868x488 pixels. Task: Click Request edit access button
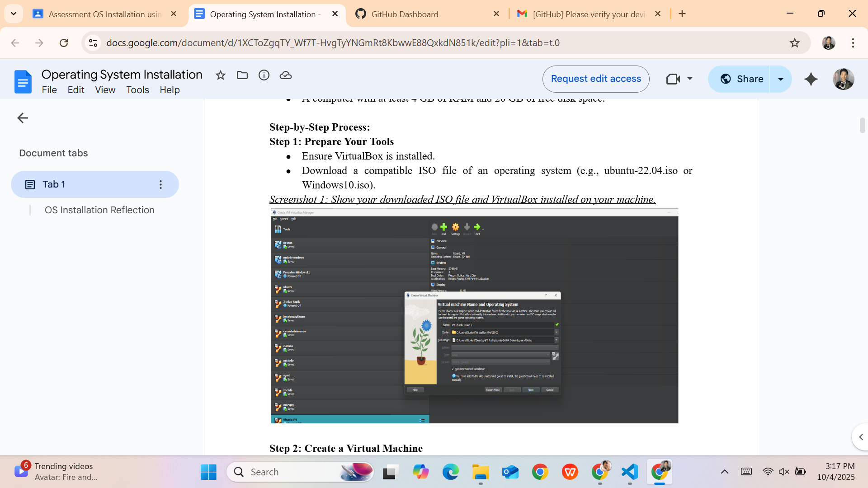tap(596, 79)
